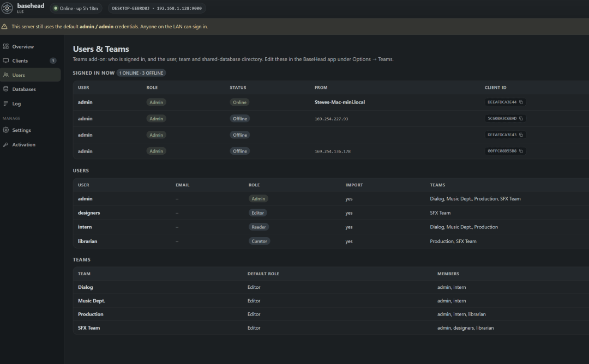Image resolution: width=589 pixels, height=364 pixels.
Task: Click the Clients monitor icon in sidebar
Action: pyautogui.click(x=5, y=61)
